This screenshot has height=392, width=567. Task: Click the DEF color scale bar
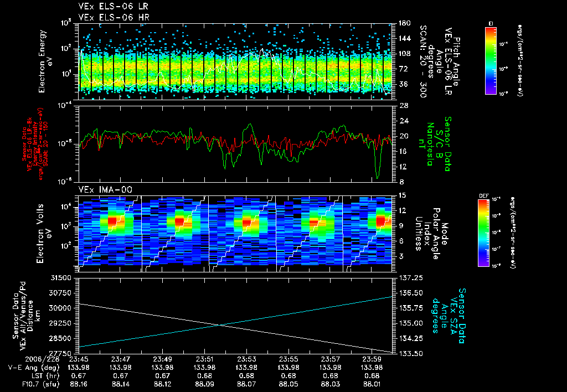tap(484, 233)
